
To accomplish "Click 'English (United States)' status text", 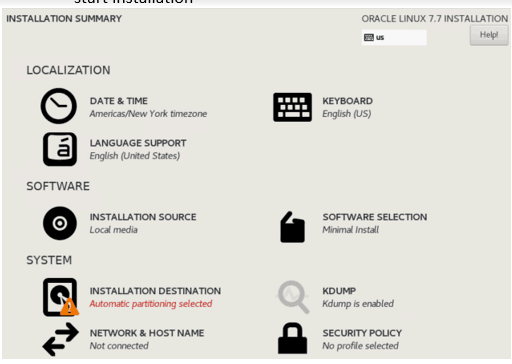I will pyautogui.click(x=135, y=156).
